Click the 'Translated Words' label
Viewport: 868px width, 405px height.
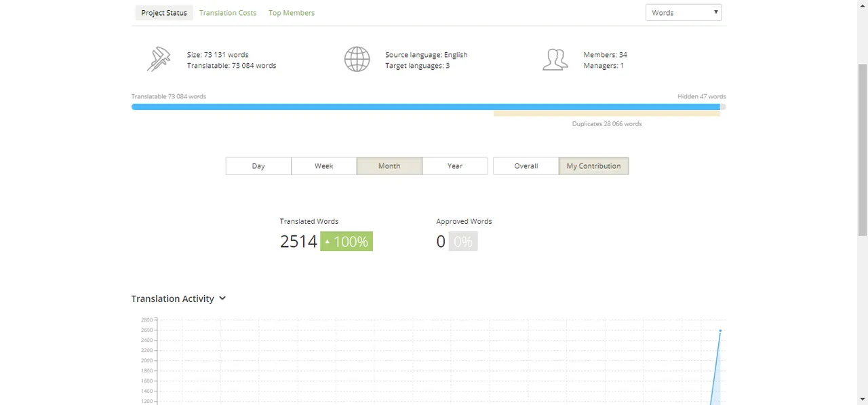coord(309,221)
